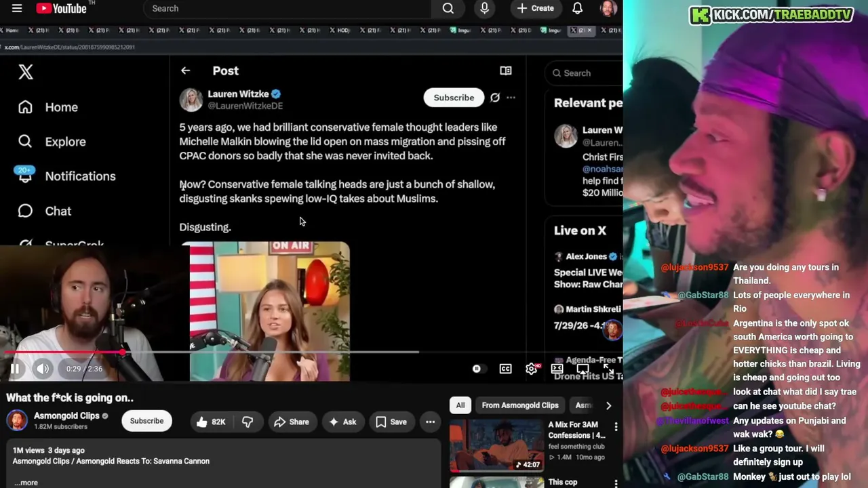Turn on closed captions
The image size is (868, 488).
pyautogui.click(x=506, y=369)
